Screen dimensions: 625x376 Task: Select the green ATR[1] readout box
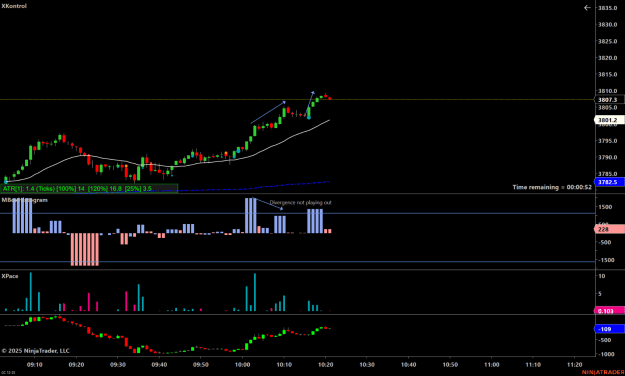(89, 189)
